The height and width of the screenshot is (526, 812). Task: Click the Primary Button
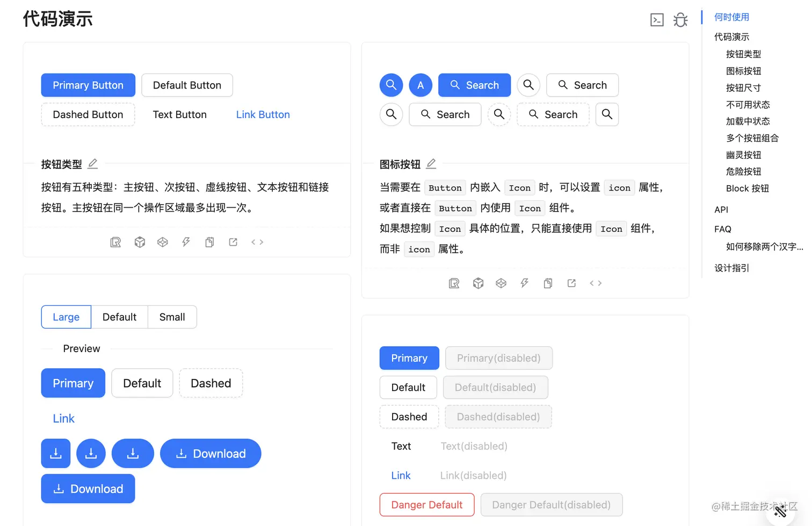click(88, 85)
